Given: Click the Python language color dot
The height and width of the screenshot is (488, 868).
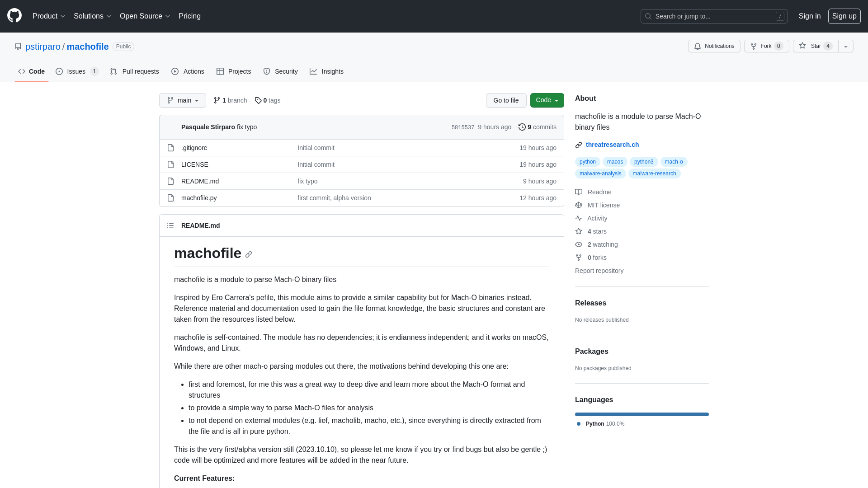Looking at the screenshot, I should 579,424.
